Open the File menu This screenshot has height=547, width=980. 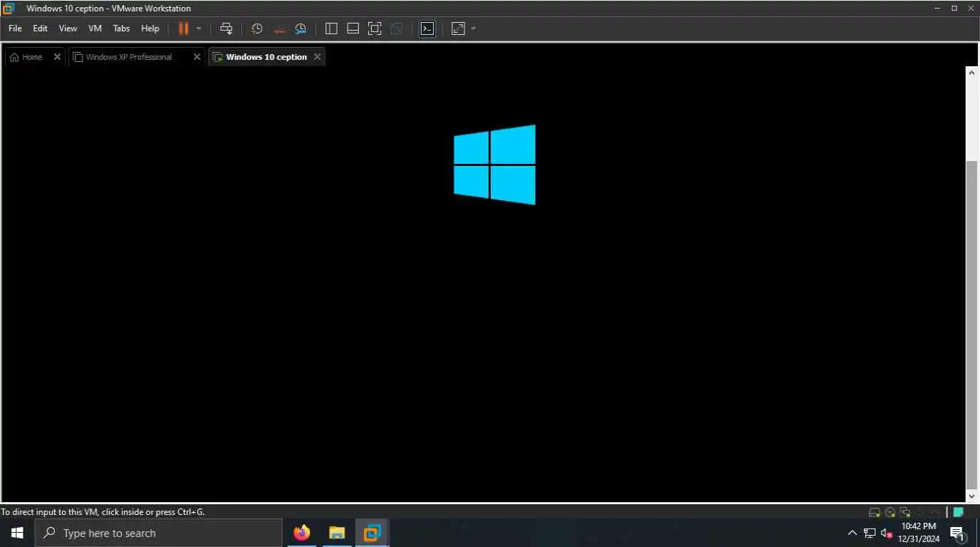point(15,28)
